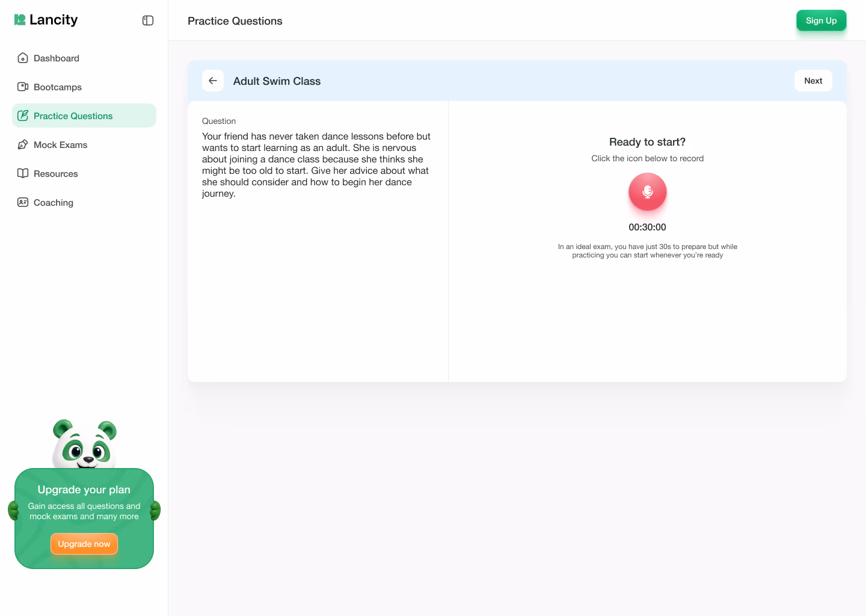Go back using the arrow button
Image resolution: width=866 pixels, height=616 pixels.
(x=213, y=81)
